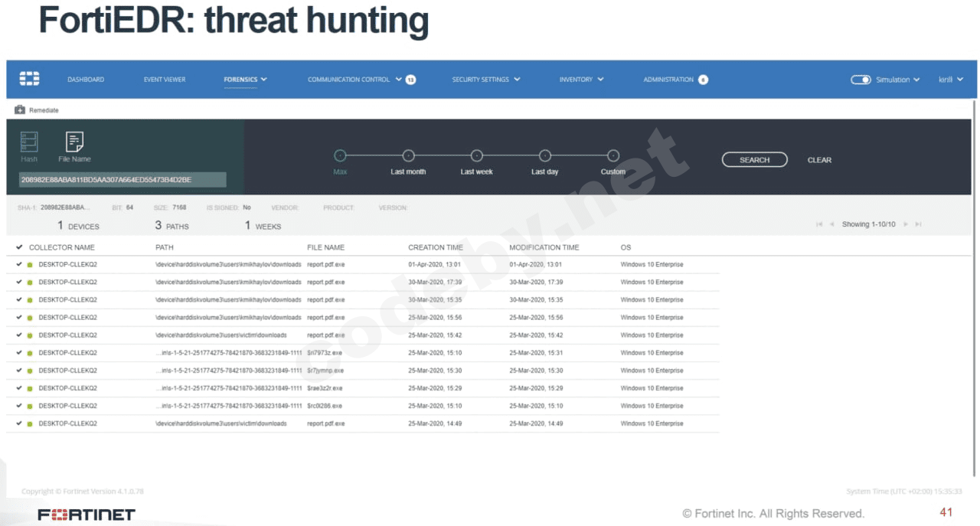The width and height of the screenshot is (980, 526).
Task: Click the CLEAR button
Action: (819, 160)
